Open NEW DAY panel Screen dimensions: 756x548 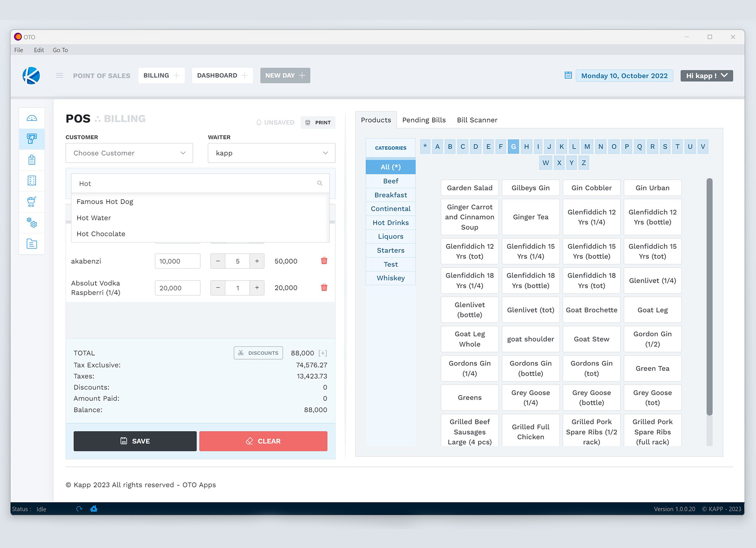pos(285,75)
